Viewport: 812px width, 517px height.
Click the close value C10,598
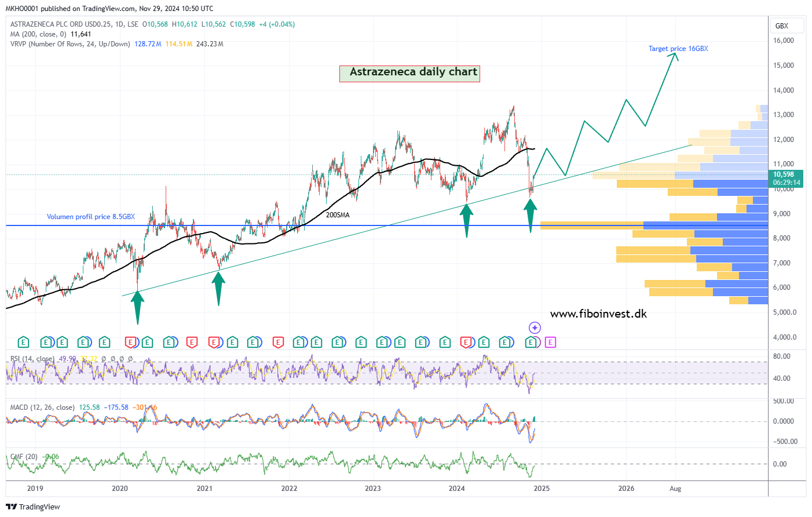coord(243,24)
